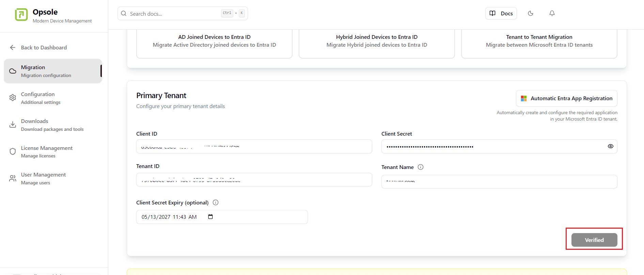Click the search magnifier icon
Image resolution: width=644 pixels, height=275 pixels.
point(124,14)
